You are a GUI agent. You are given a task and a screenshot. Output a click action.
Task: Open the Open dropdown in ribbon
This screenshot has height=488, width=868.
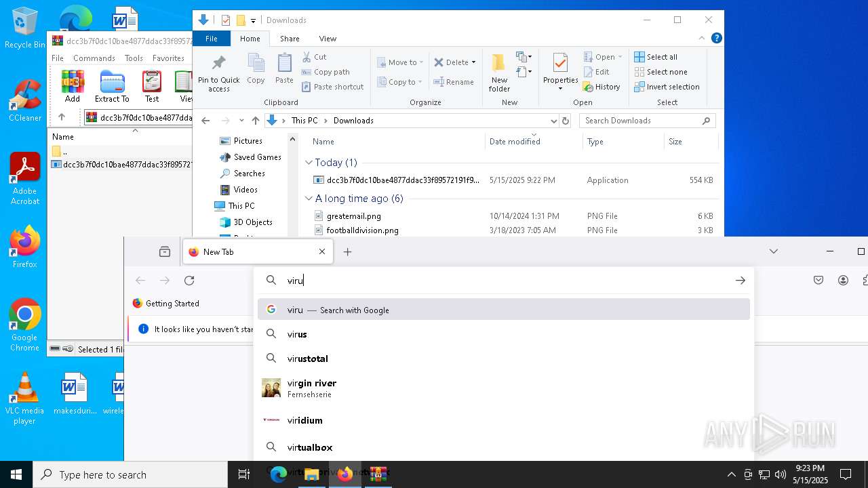pos(603,57)
